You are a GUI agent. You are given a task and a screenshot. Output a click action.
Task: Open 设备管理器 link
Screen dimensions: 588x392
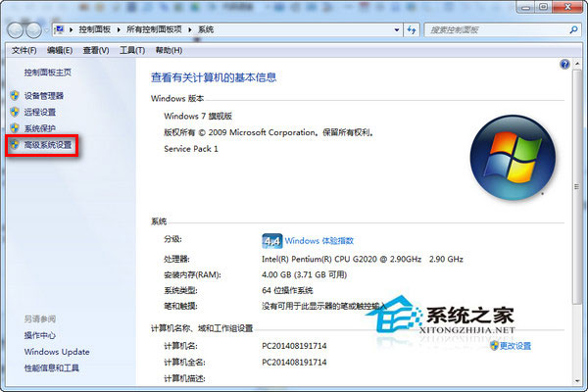click(44, 96)
